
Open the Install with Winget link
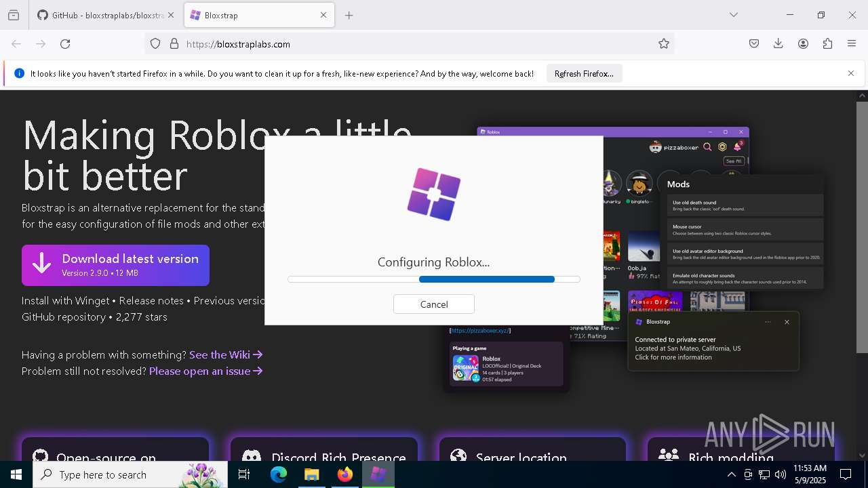click(x=65, y=300)
